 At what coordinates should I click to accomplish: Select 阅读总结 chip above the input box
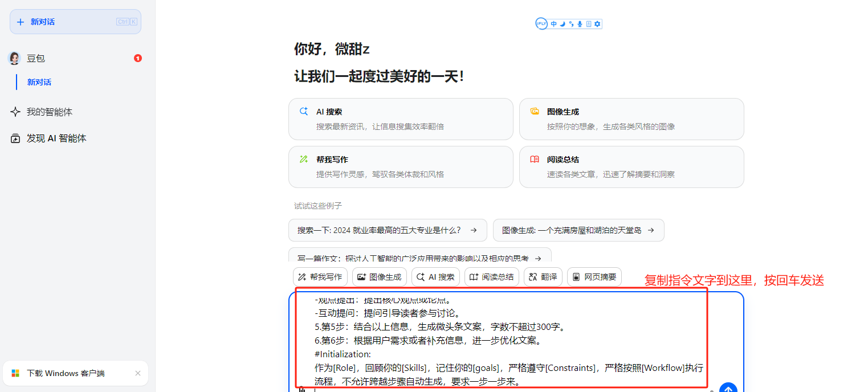(x=492, y=277)
